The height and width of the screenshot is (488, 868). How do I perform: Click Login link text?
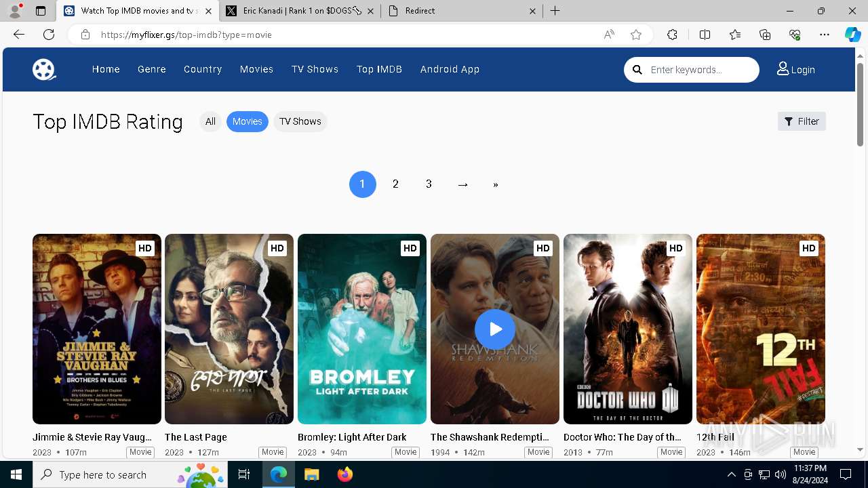pos(803,70)
